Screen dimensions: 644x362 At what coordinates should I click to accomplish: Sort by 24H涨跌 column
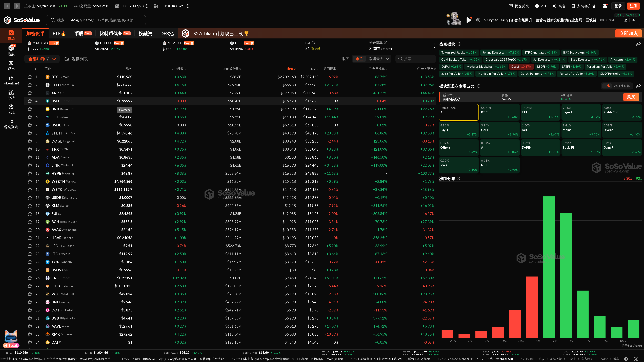179,69
